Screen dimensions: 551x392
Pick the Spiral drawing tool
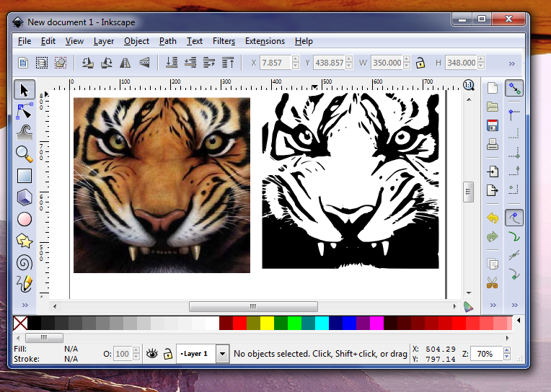pos(25,262)
